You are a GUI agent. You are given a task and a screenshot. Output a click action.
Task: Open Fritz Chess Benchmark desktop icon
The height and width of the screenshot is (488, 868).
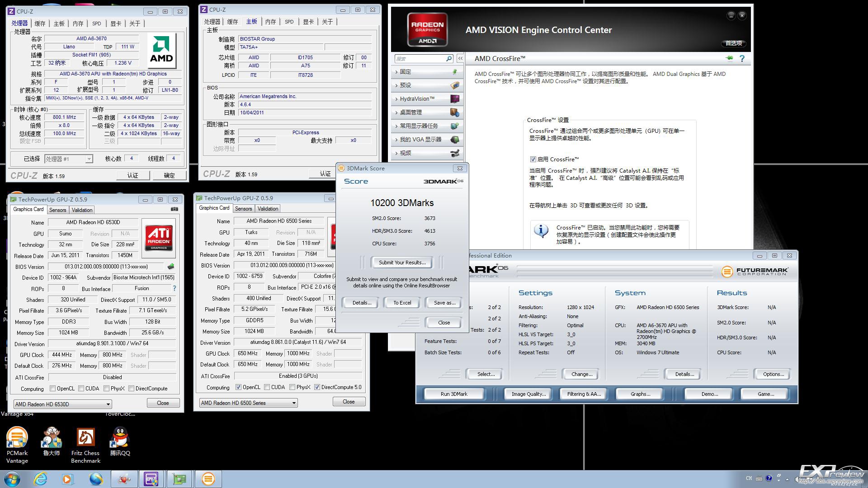click(85, 445)
